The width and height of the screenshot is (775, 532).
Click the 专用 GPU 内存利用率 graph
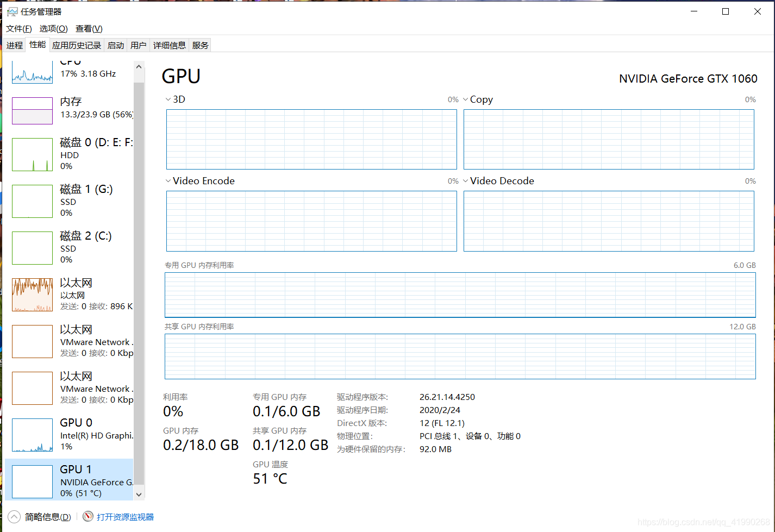click(x=460, y=295)
